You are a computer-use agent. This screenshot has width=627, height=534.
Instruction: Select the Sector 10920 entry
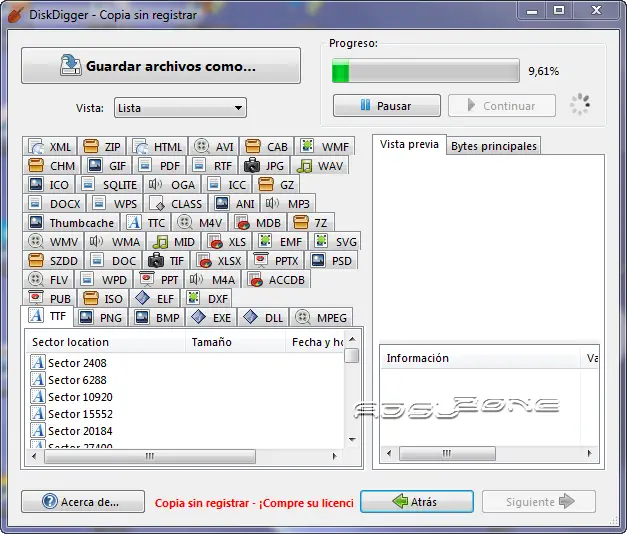click(x=72, y=396)
